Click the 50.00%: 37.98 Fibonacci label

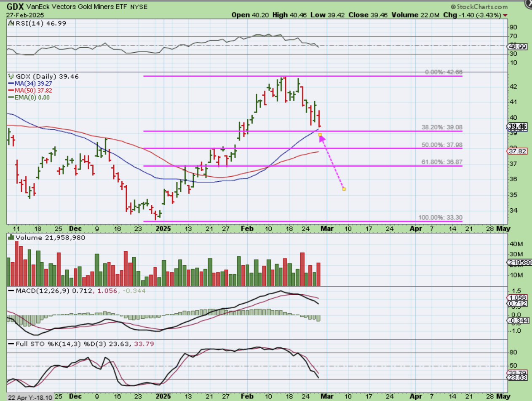tap(442, 145)
